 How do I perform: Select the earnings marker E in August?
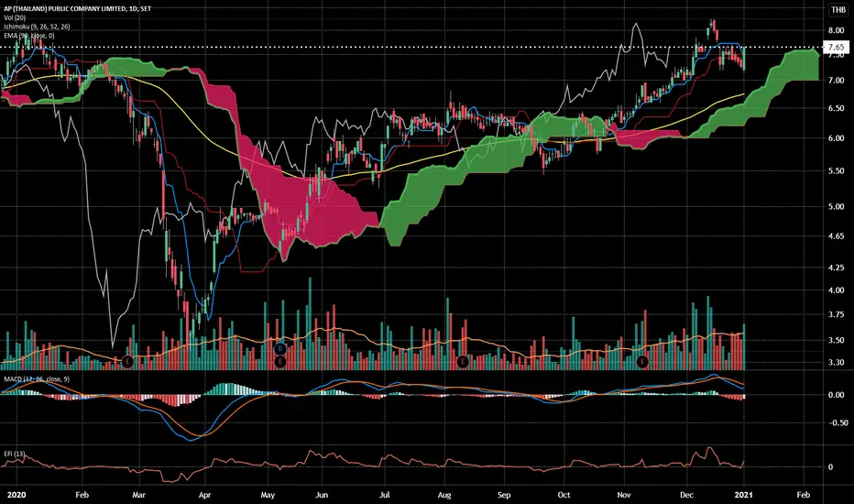click(x=463, y=361)
